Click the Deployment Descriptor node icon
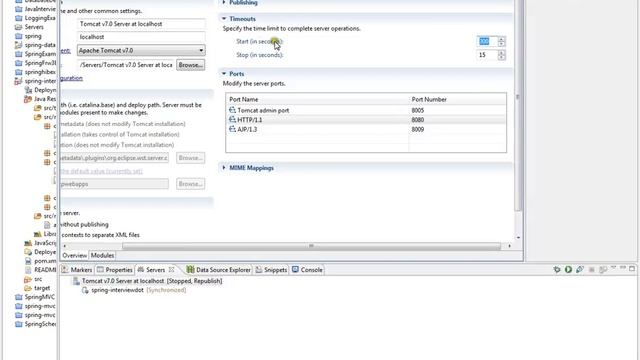 (28, 90)
